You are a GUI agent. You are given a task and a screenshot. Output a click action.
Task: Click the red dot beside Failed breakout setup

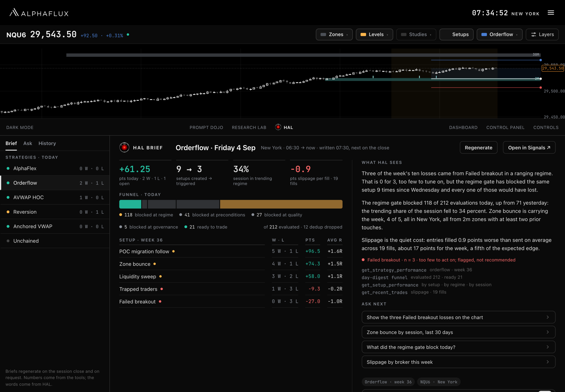tap(160, 301)
